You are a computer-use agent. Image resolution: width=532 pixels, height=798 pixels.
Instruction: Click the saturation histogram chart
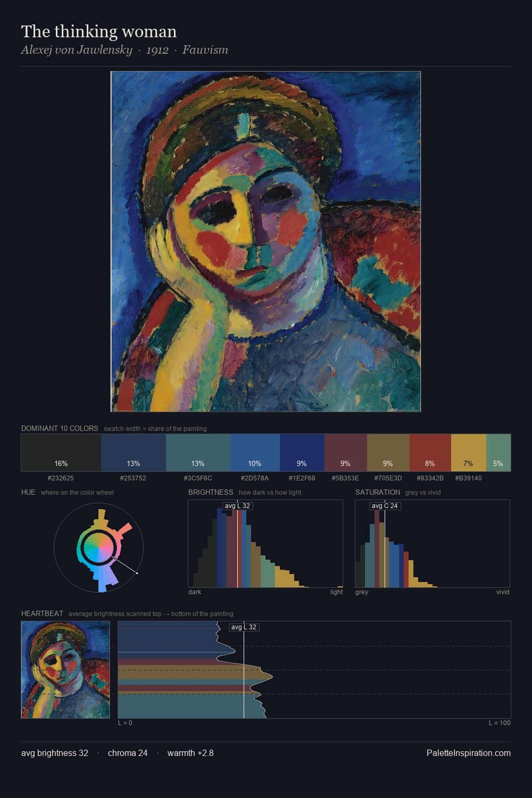tap(433, 544)
